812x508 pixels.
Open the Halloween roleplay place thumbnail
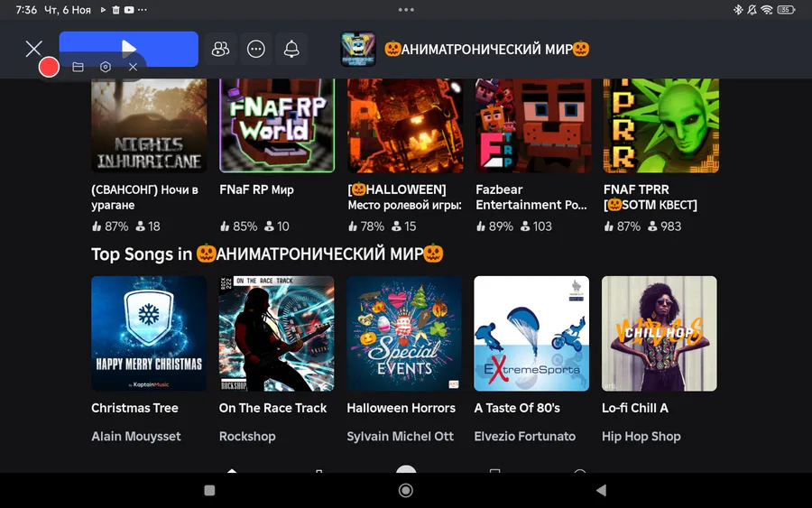point(405,125)
